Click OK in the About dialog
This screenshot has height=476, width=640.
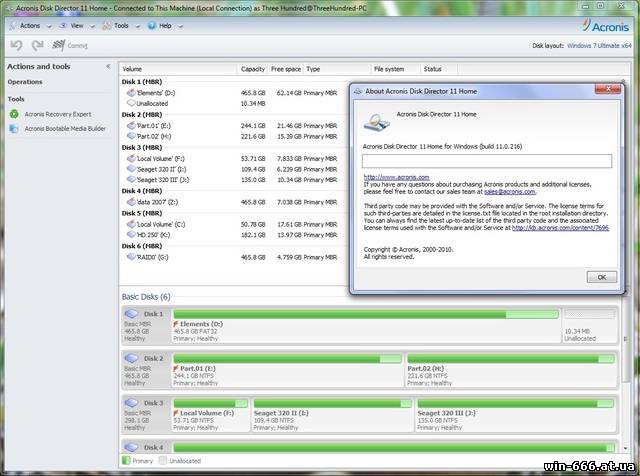point(602,277)
